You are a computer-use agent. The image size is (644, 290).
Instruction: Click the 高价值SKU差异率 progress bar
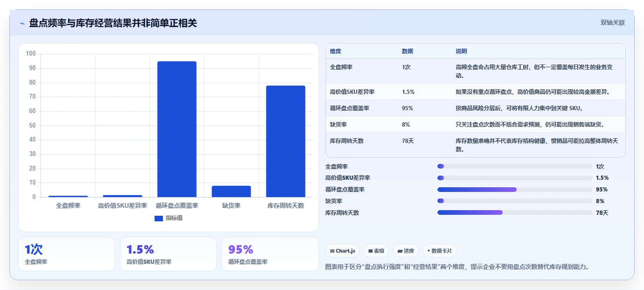click(514, 178)
